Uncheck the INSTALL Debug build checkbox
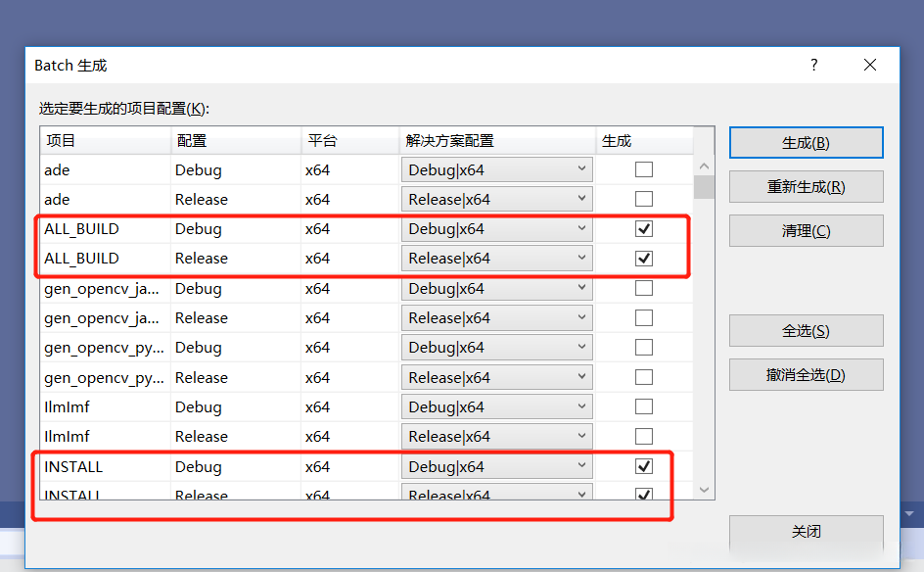Image resolution: width=924 pixels, height=572 pixels. tap(643, 466)
